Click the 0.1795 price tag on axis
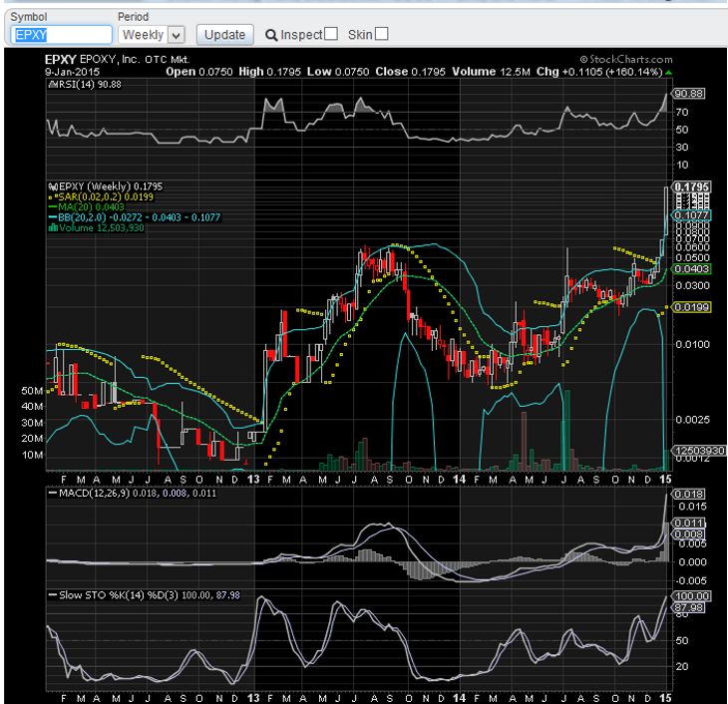The image size is (728, 704). tap(691, 186)
